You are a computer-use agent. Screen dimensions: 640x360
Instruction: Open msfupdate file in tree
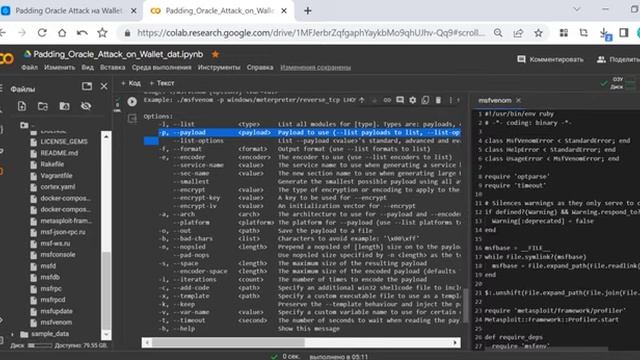(x=56, y=311)
